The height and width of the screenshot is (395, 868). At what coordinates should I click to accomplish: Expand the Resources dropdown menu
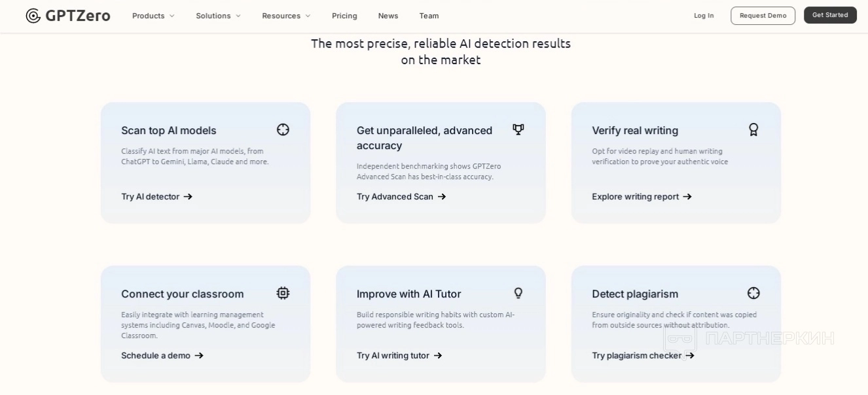(286, 16)
